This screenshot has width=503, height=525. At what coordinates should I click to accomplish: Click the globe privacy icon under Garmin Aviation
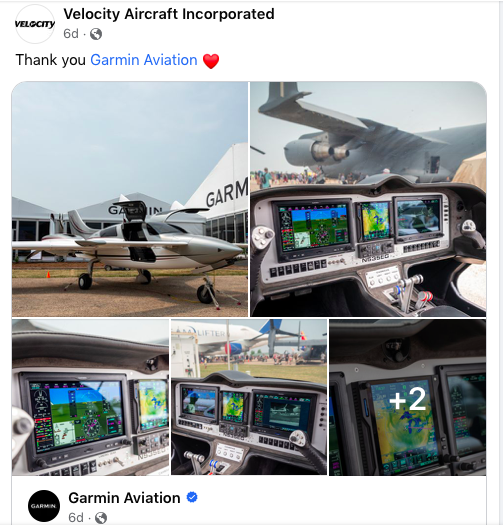pyautogui.click(x=101, y=518)
